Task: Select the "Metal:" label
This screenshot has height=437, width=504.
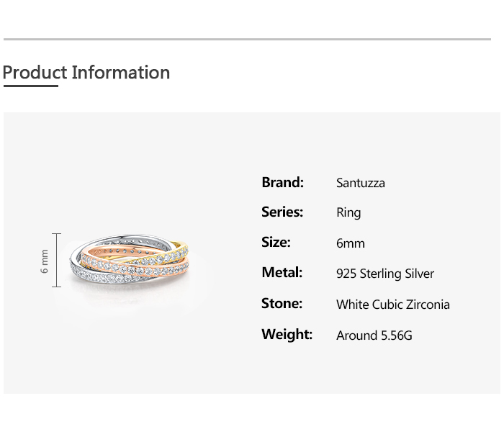Action: click(x=282, y=273)
